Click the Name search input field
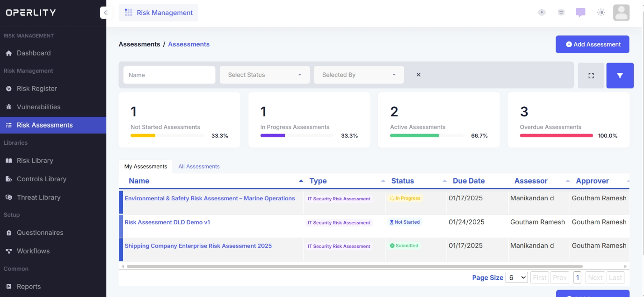This screenshot has height=297, width=644. pyautogui.click(x=169, y=75)
